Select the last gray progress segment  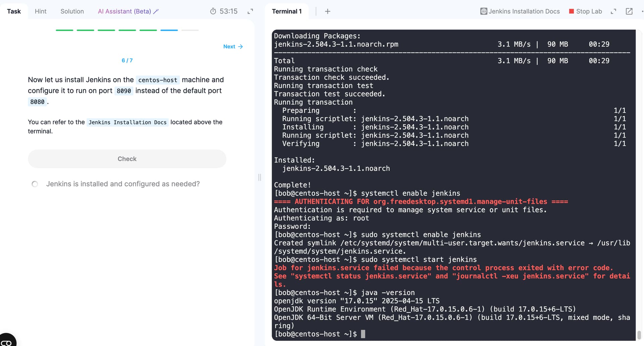coord(190,30)
